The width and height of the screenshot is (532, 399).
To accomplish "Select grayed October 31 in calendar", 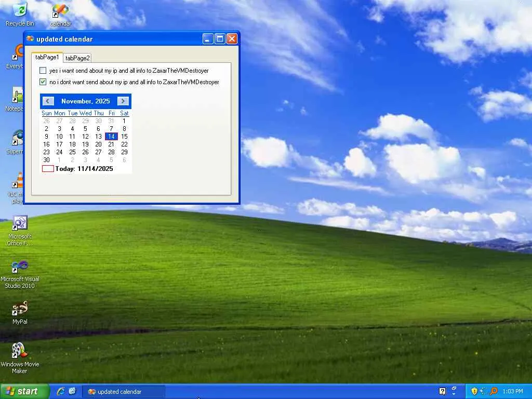I will (111, 121).
